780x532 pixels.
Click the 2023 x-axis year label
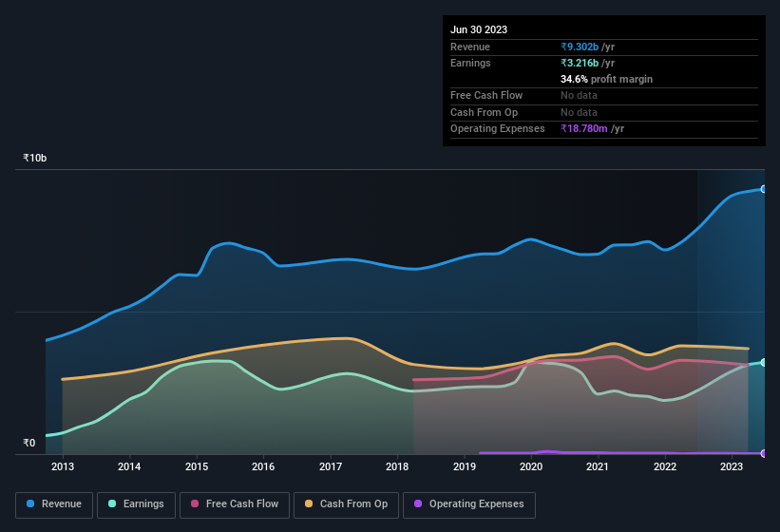tap(732, 466)
